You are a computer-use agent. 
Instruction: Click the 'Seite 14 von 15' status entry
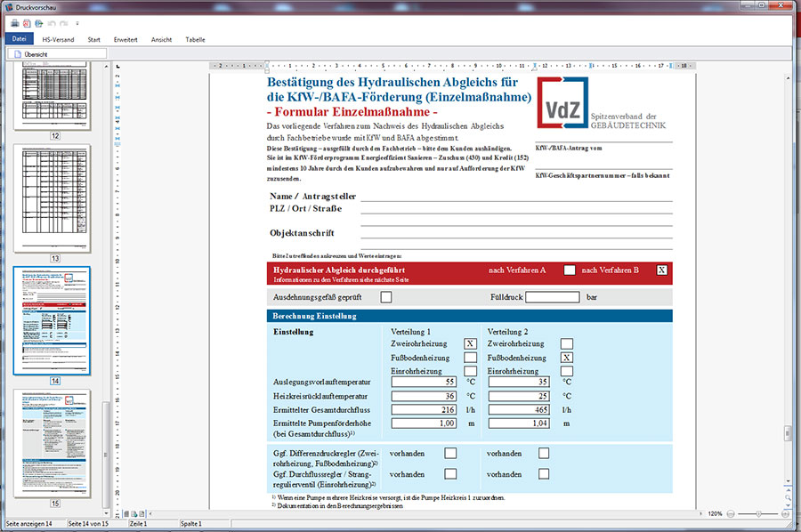tap(88, 524)
